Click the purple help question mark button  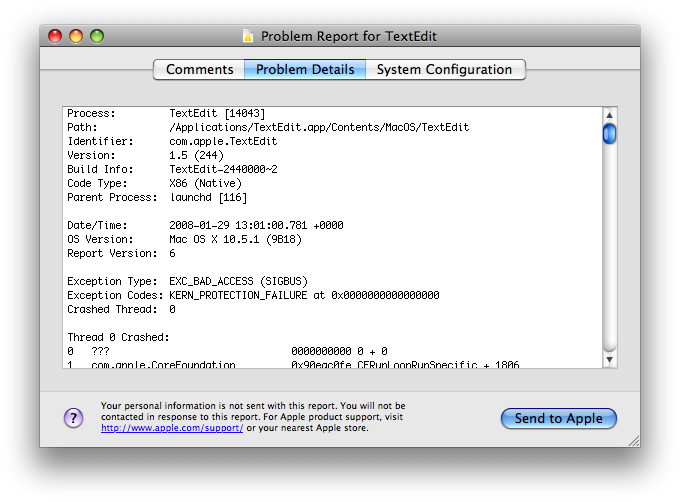74,418
